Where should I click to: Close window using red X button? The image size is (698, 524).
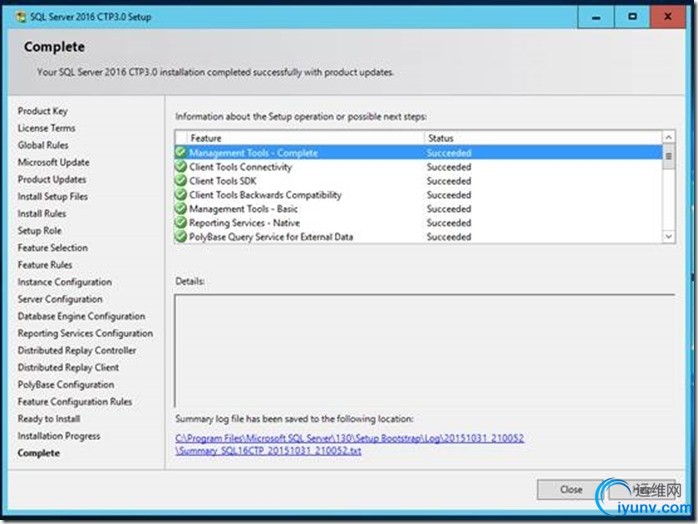click(668, 17)
